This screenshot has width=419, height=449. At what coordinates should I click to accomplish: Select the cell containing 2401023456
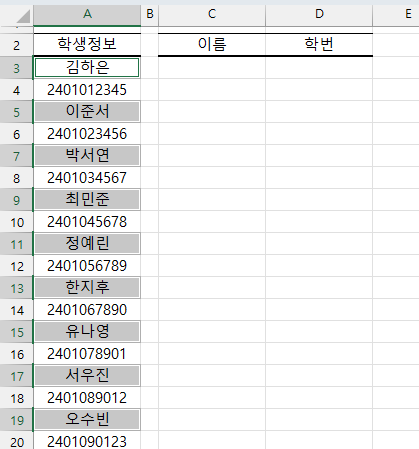pos(87,134)
